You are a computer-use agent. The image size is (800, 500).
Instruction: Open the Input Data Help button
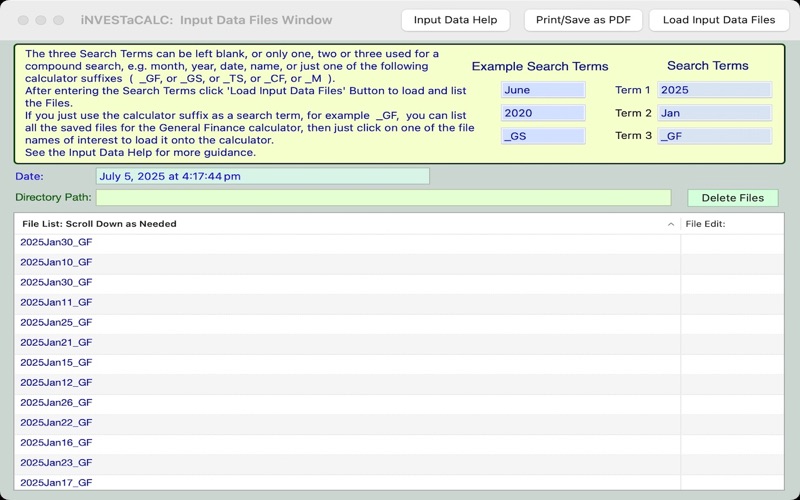point(455,20)
